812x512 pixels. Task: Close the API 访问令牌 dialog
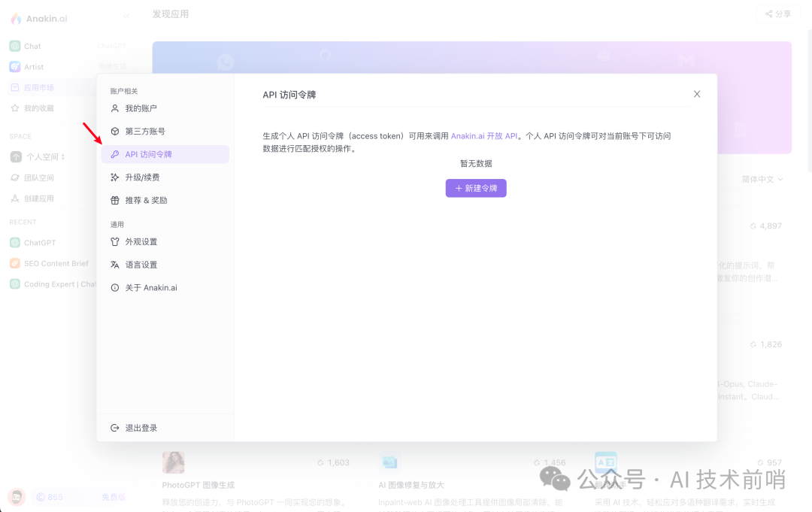tap(697, 94)
